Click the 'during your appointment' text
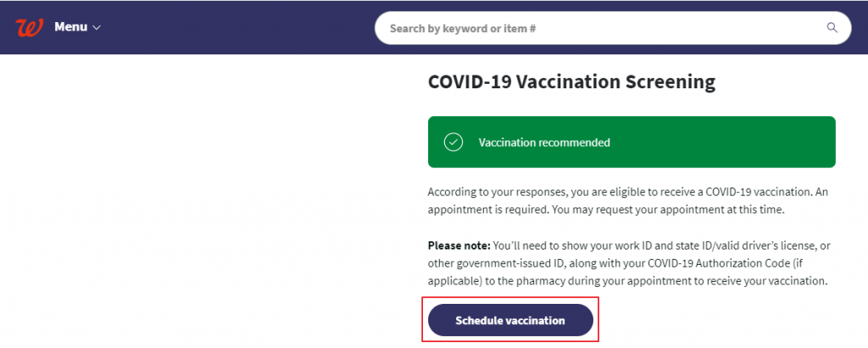The height and width of the screenshot is (348, 868). click(x=601, y=280)
